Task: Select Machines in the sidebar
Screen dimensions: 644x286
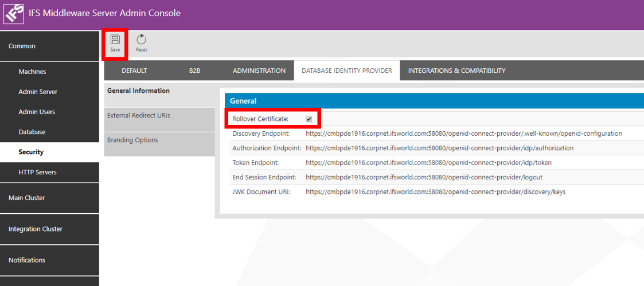Action: coord(32,72)
